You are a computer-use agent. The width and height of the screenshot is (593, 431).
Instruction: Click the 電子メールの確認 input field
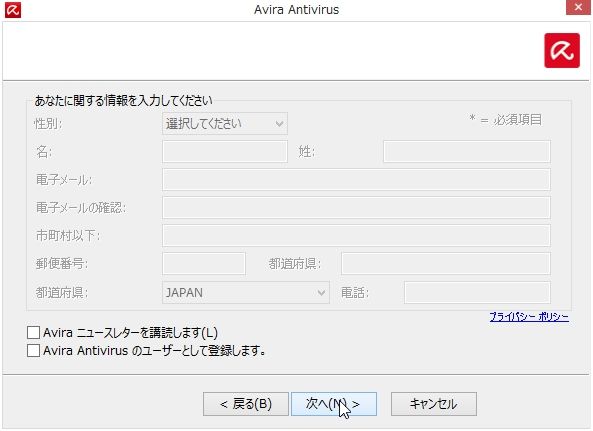(356, 208)
